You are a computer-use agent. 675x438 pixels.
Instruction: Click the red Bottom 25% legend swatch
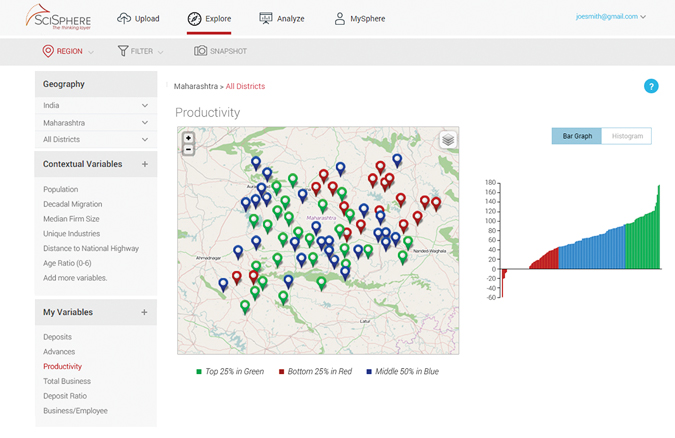[x=282, y=372]
